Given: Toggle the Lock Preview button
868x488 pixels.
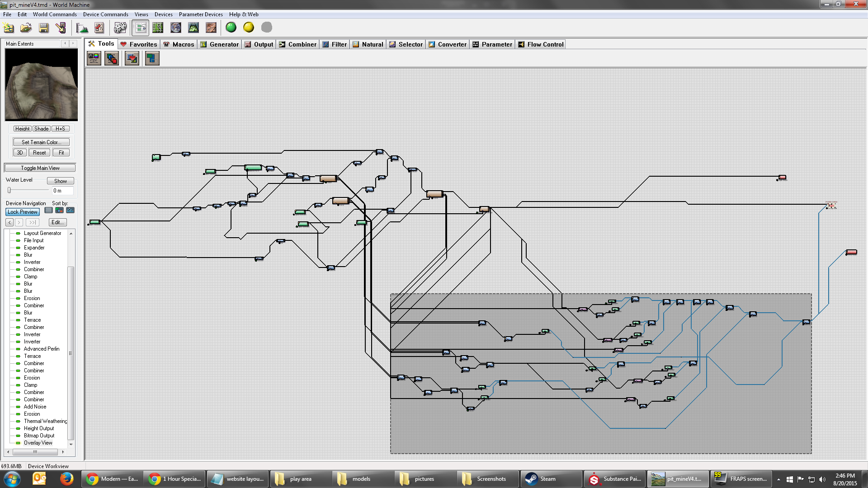Looking at the screenshot, I should pyautogui.click(x=23, y=212).
